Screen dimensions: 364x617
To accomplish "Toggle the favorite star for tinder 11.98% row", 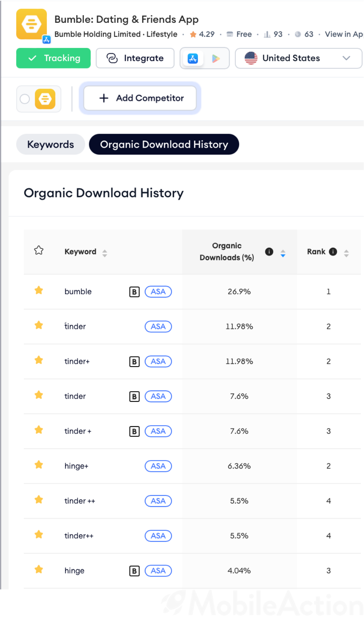I will tap(39, 325).
